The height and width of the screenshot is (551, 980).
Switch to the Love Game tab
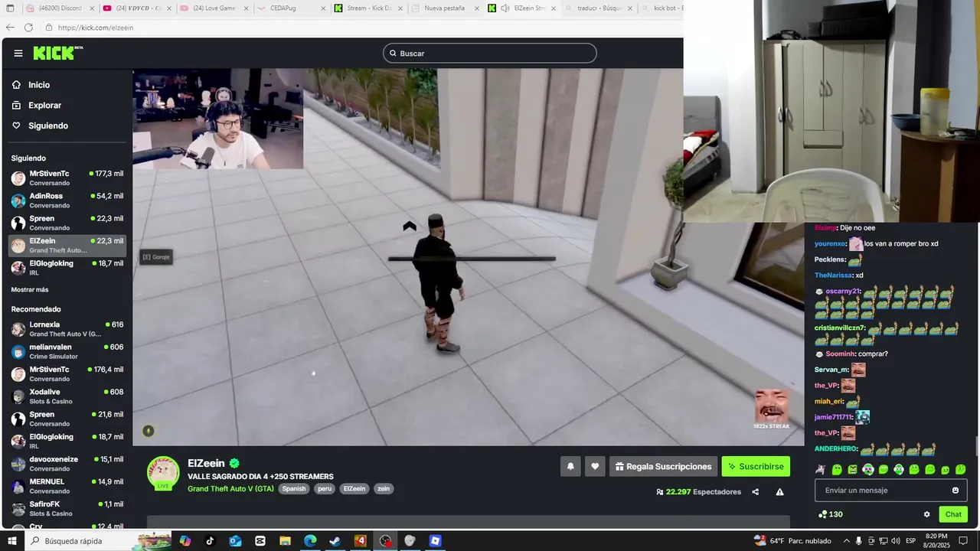coord(214,8)
